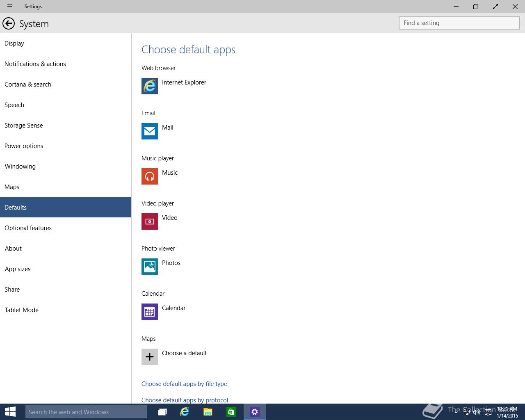Screen dimensions: 525x420
Task: Minimize the Settings window
Action: click(x=456, y=7)
